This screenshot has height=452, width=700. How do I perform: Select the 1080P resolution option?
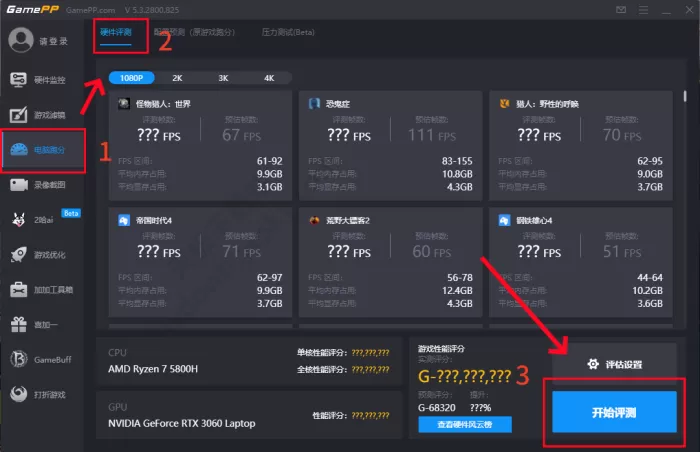(x=131, y=78)
